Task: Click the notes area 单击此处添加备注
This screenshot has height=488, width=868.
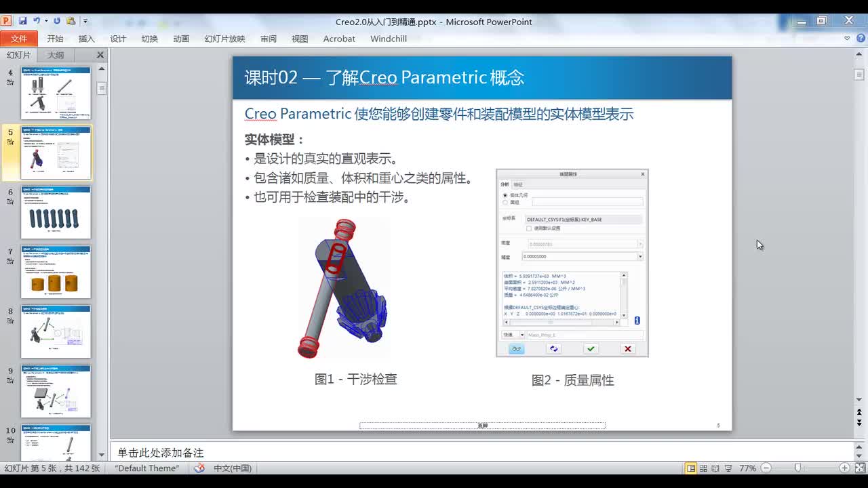Action: (161, 452)
